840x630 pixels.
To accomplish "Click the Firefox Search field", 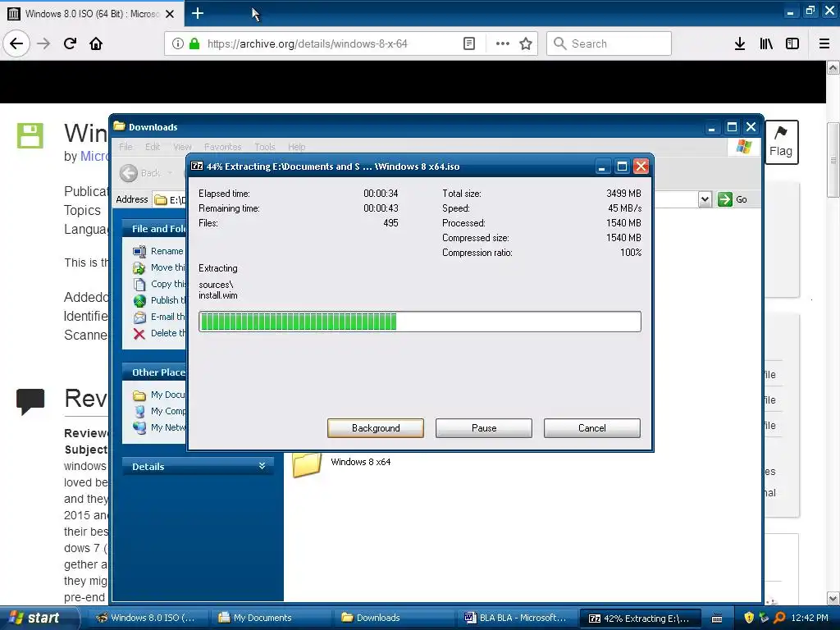I will click(x=609, y=43).
